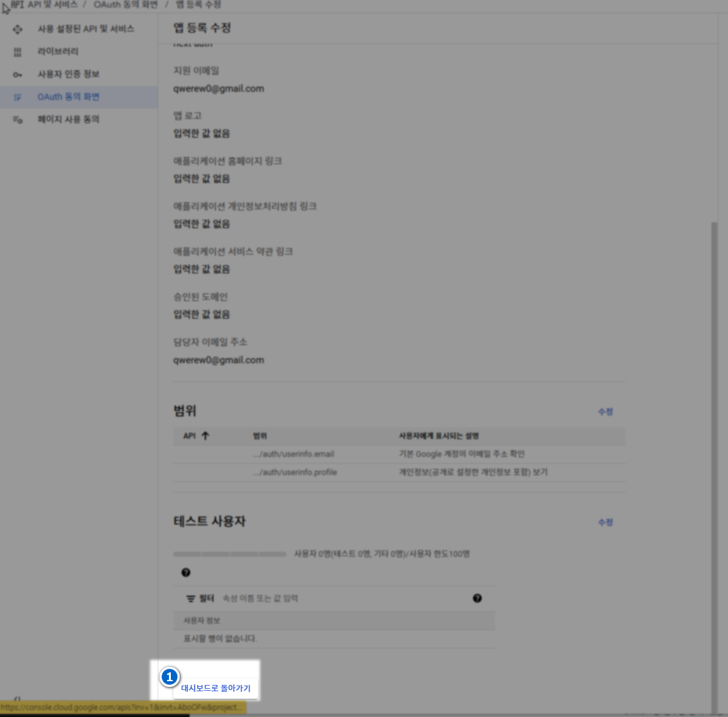This screenshot has height=717, width=728.
Task: Click the vertical page scrollbar
Action: click(714, 440)
